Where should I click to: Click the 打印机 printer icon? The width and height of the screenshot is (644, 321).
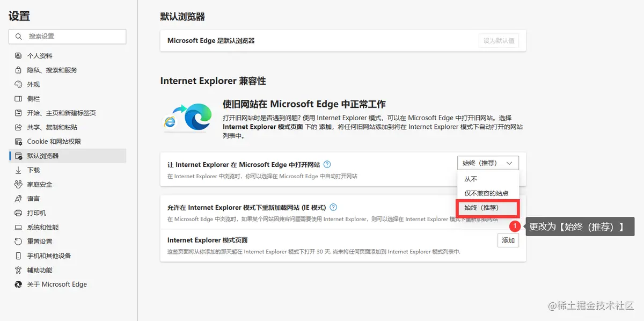click(x=18, y=213)
